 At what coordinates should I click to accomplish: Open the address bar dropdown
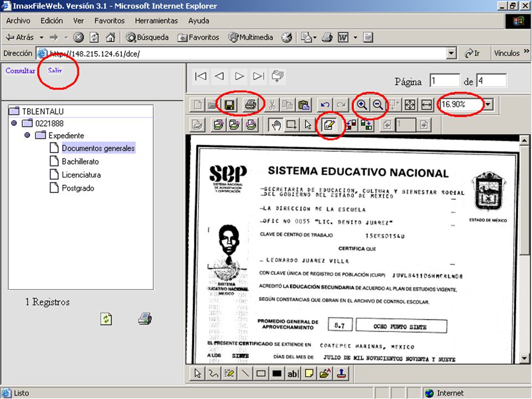point(451,53)
